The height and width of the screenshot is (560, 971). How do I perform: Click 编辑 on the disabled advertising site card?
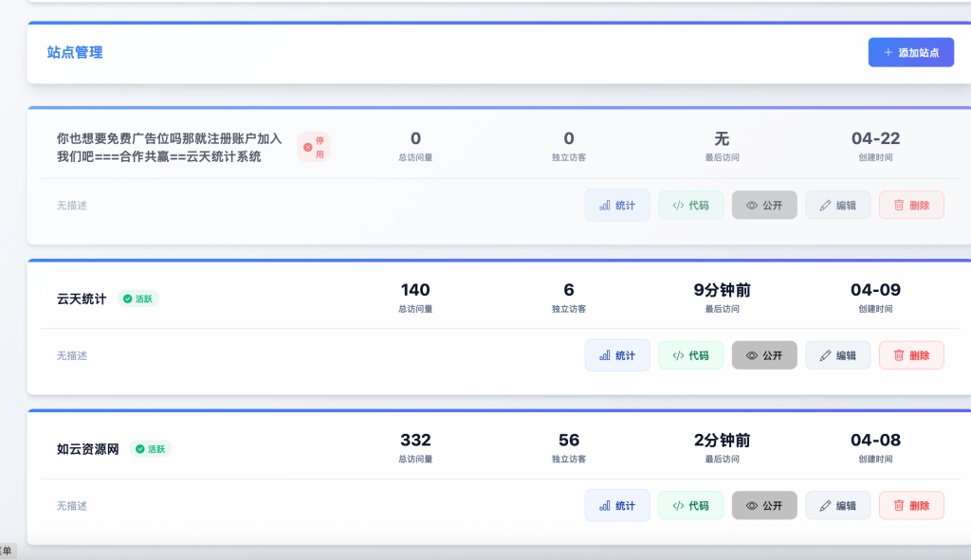(837, 205)
